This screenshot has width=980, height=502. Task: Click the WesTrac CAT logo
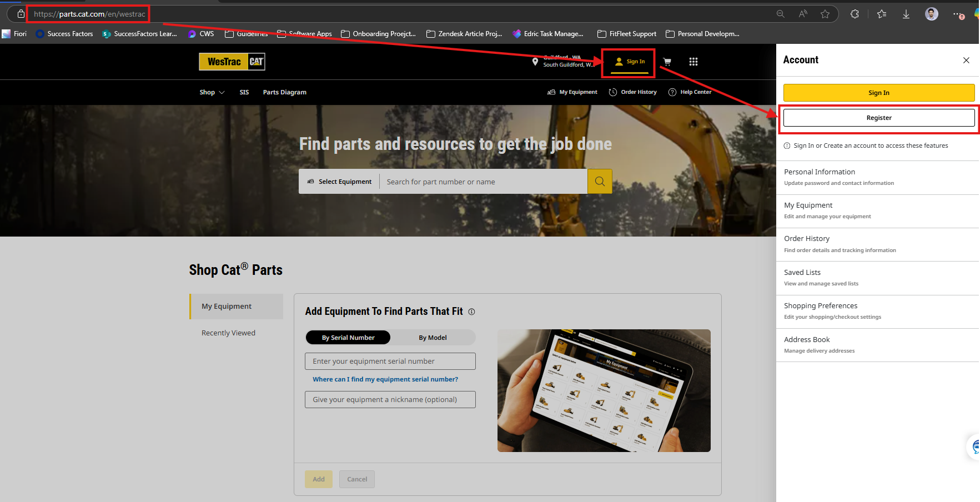click(232, 62)
